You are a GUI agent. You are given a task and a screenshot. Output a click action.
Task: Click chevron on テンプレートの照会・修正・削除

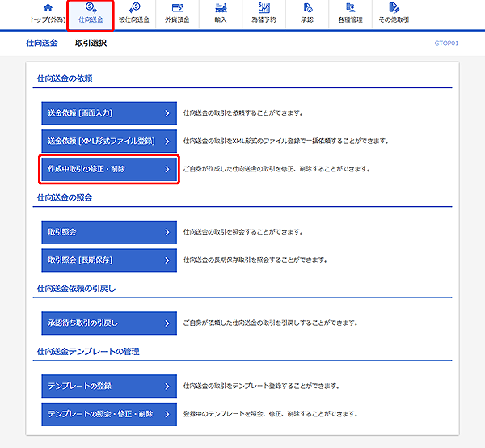click(167, 414)
